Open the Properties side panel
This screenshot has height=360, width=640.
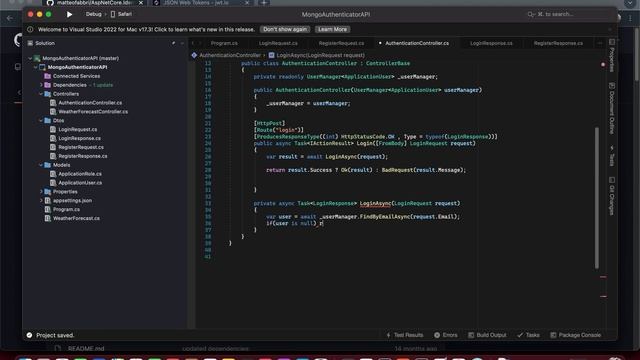(611, 56)
